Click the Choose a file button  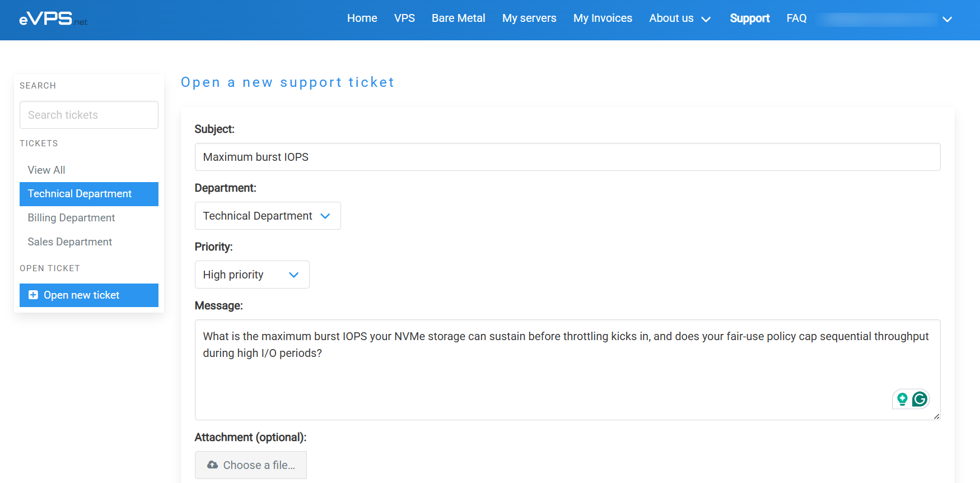(251, 465)
